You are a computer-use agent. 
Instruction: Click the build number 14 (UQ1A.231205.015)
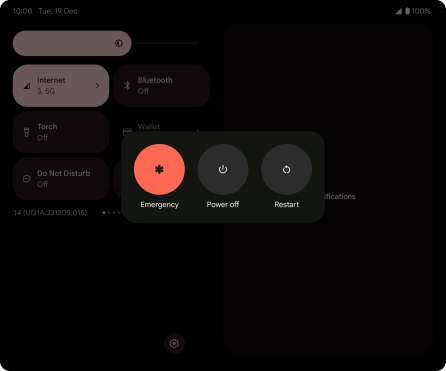[50, 213]
